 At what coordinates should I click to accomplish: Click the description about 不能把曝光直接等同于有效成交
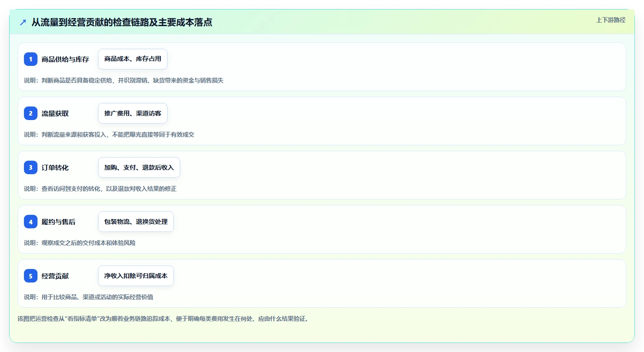click(x=109, y=134)
